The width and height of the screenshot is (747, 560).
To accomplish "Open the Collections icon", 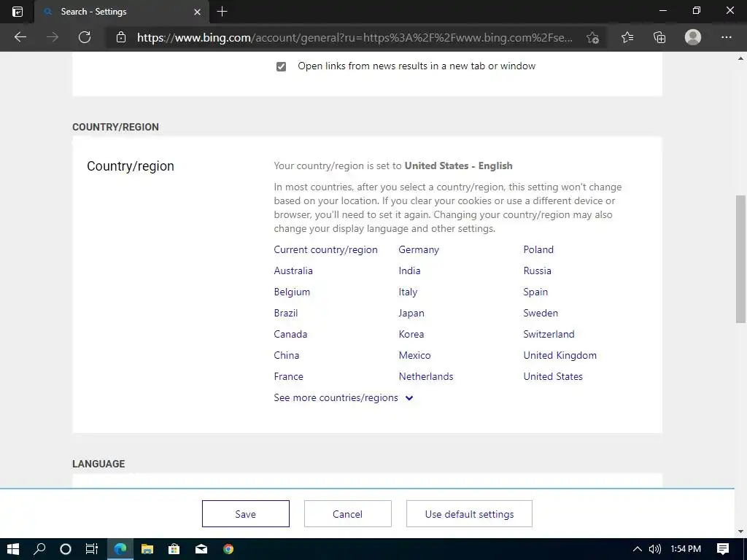I will coord(659,37).
